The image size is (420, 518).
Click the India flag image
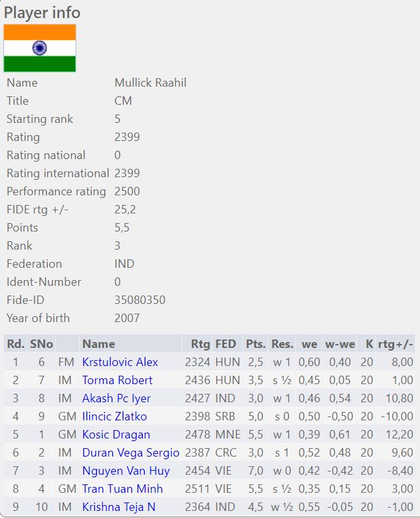(40, 49)
